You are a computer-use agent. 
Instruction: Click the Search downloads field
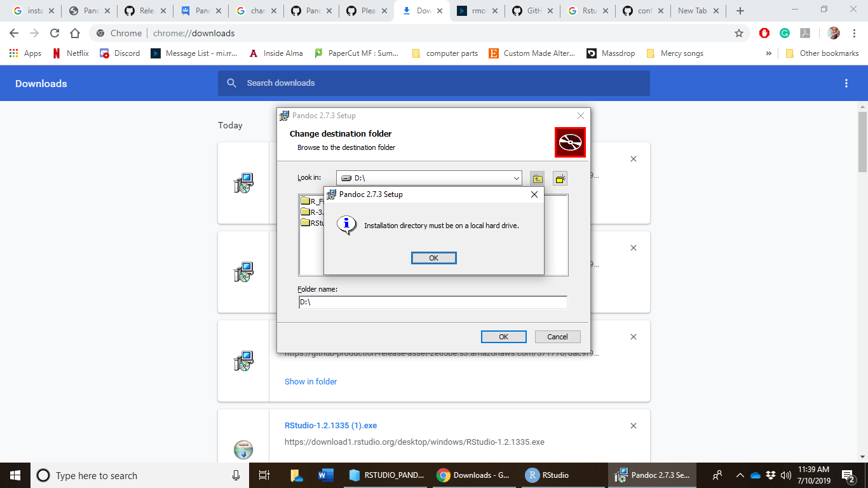pos(433,83)
